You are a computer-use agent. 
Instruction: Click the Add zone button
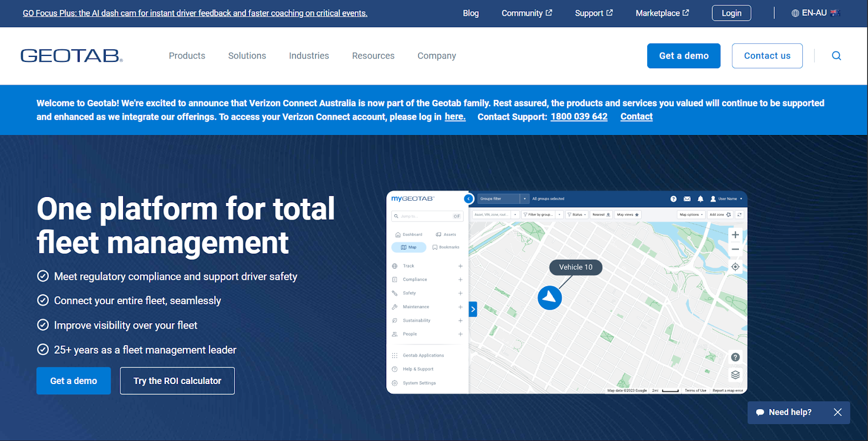[x=720, y=215]
